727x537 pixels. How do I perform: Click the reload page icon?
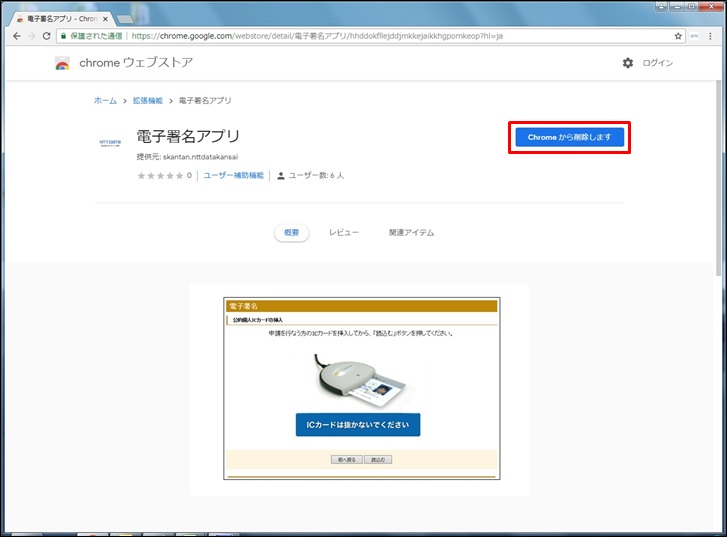point(46,35)
